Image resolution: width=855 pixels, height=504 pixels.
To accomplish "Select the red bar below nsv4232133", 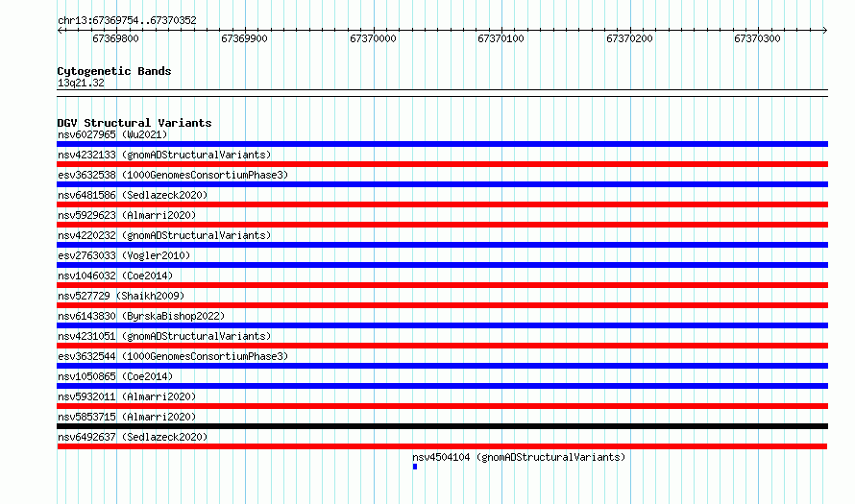I will click(442, 164).
